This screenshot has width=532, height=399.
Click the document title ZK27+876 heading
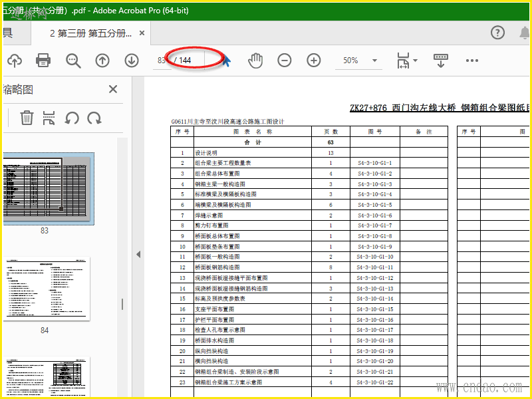(x=440, y=108)
